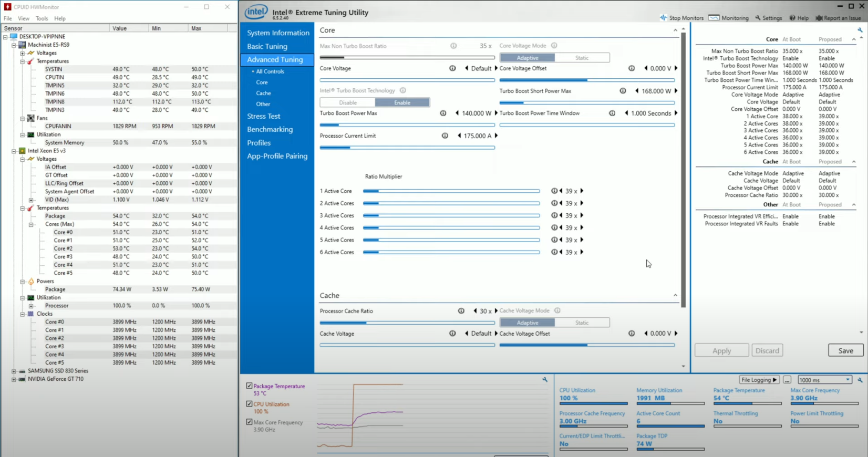Viewport: 868px width, 457px height.
Task: Click the Stop Monitors icon
Action: (x=664, y=18)
